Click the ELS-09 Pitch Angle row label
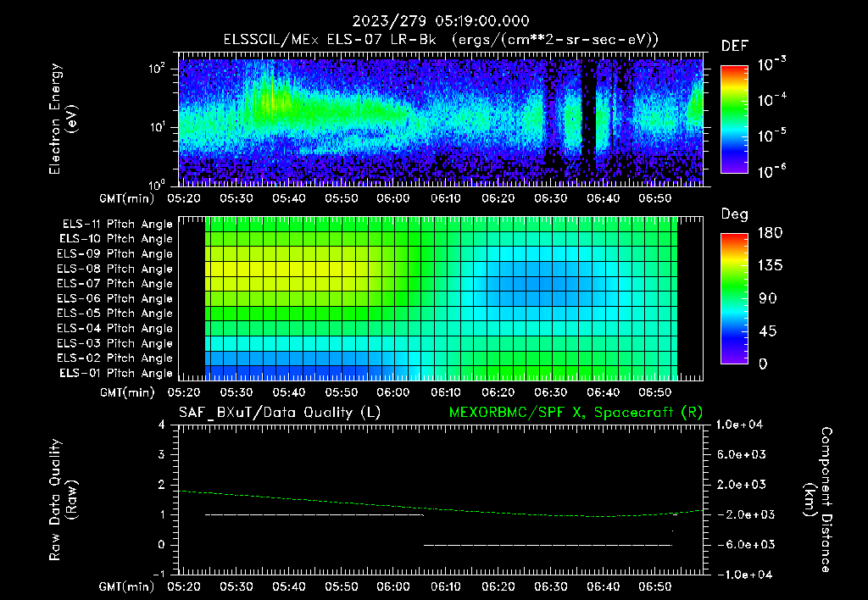Viewport: 868px width, 600px height. click(x=115, y=254)
